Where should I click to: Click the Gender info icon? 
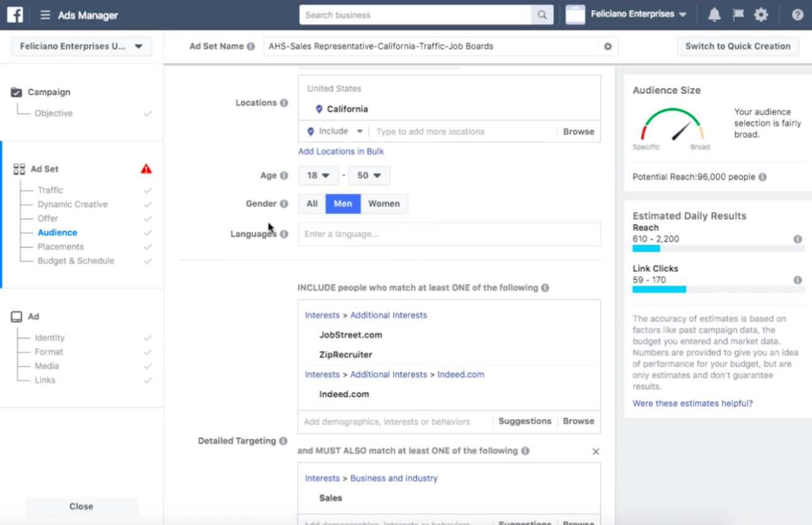point(284,203)
